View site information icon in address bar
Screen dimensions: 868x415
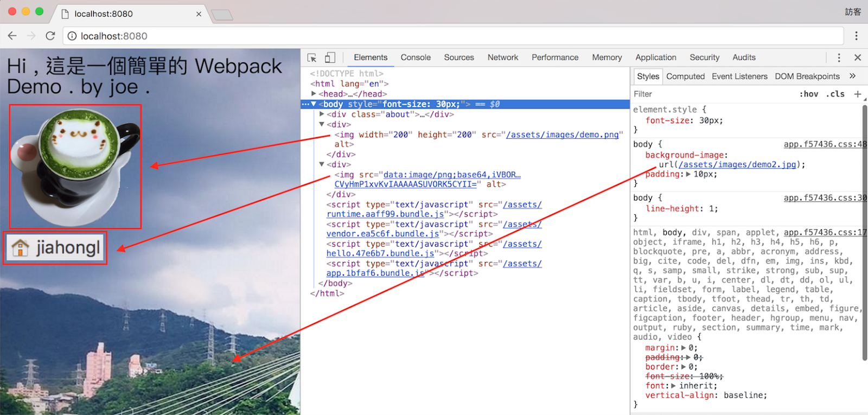[72, 36]
